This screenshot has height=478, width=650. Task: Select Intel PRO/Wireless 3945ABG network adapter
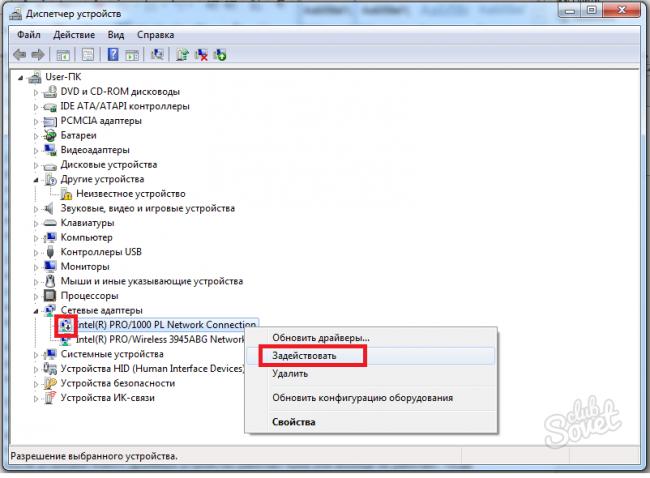coord(160,339)
